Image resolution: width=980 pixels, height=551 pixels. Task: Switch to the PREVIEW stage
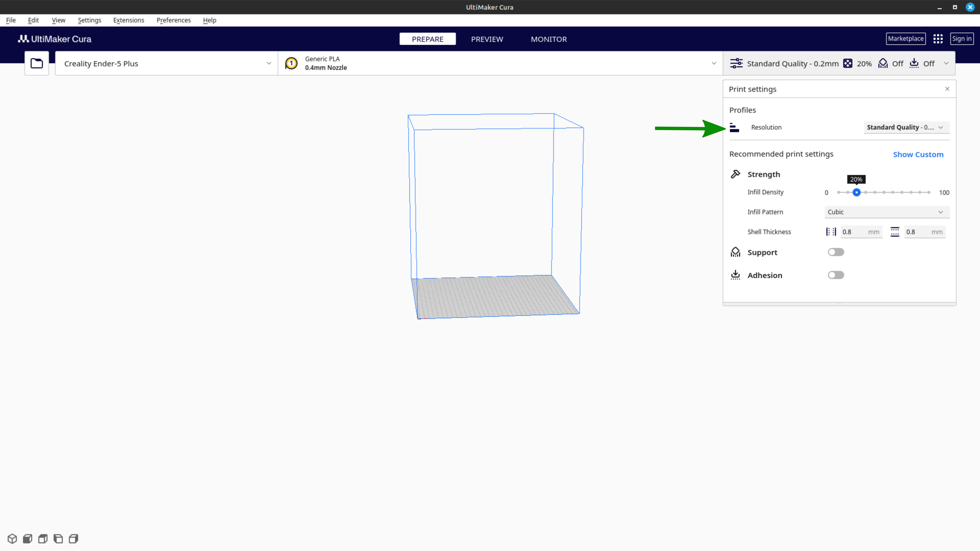coord(487,39)
